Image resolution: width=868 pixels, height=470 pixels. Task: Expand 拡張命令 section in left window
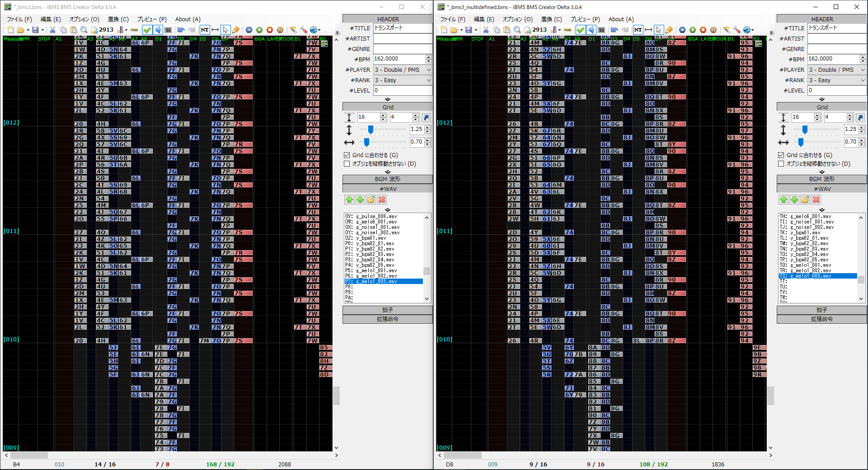(x=388, y=319)
